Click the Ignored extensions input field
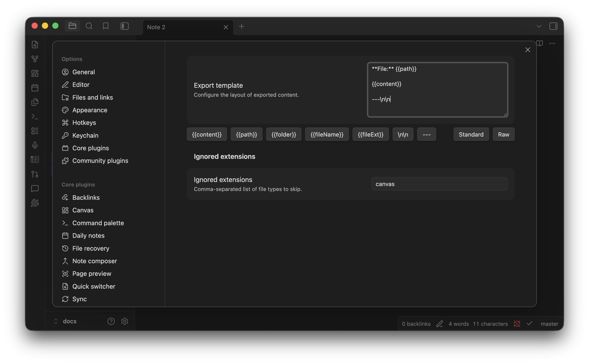This screenshot has width=589, height=364. [439, 184]
